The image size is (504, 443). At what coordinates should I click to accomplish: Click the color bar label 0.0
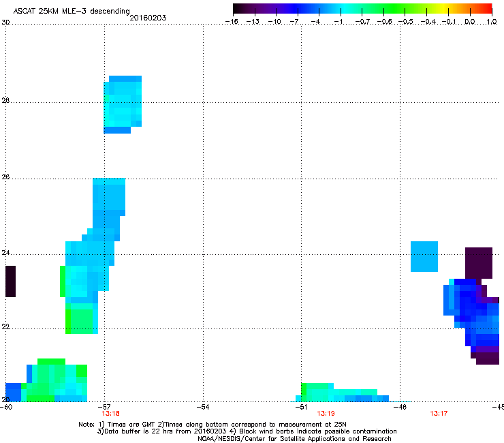(x=470, y=22)
